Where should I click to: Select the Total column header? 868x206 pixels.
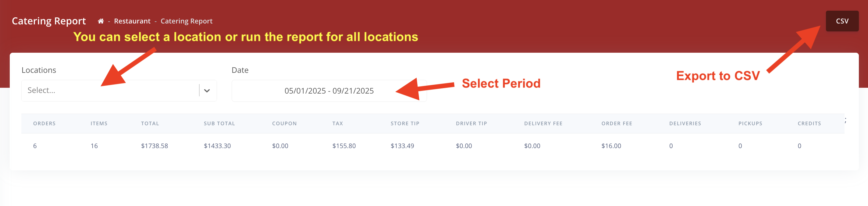click(x=150, y=123)
